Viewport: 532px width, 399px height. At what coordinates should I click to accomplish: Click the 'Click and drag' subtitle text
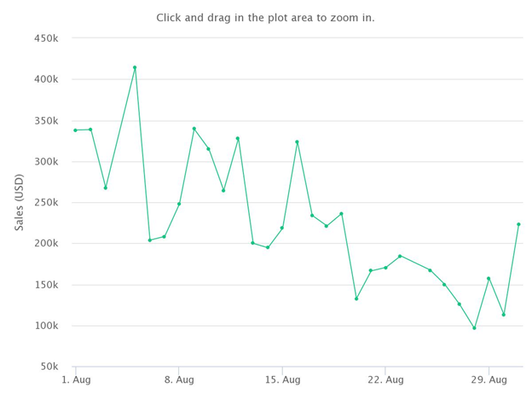tap(265, 18)
